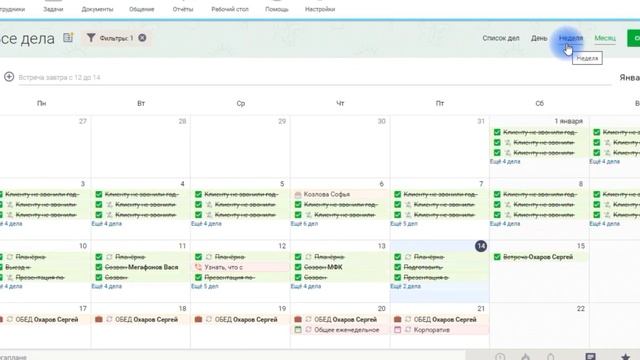Open the Задачи menu
Screen dimensions: 640x360
53,9
